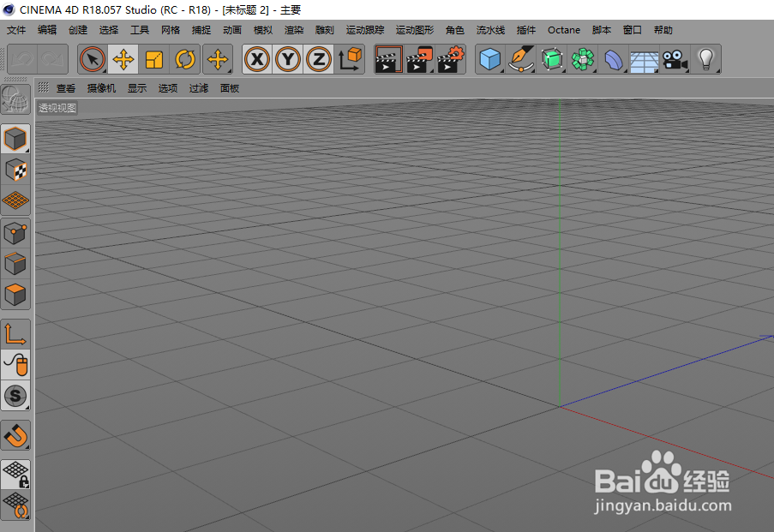Select the Workplane orange grid mode
The width and height of the screenshot is (774, 532).
point(15,200)
